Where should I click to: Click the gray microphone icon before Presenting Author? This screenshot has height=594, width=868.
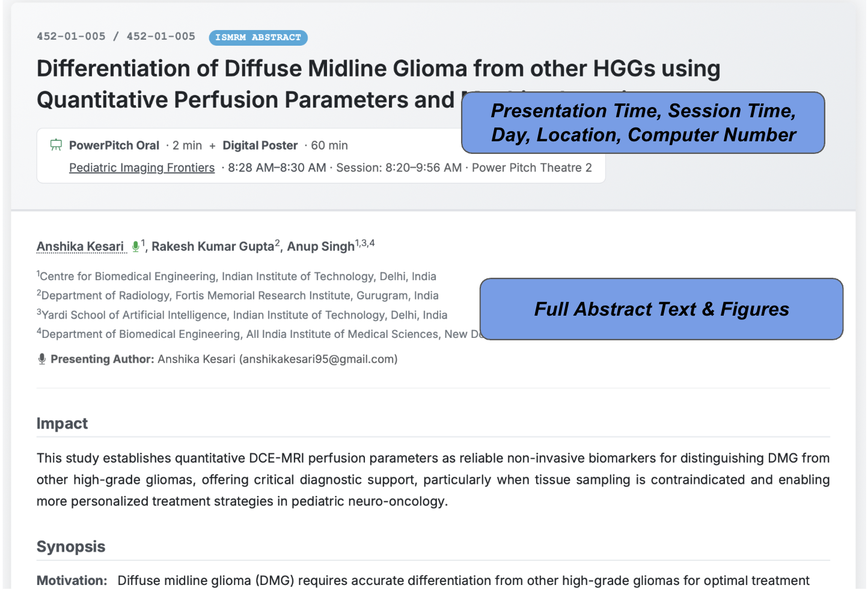(42, 359)
